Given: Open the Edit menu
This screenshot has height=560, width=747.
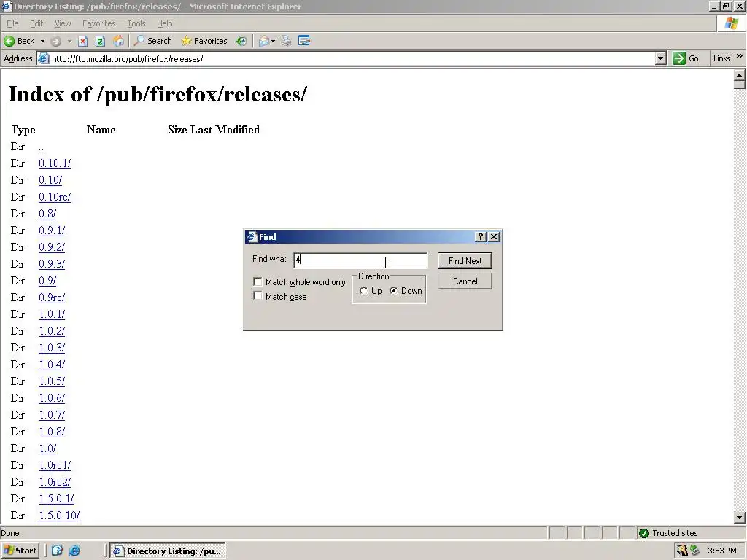Looking at the screenshot, I should click(x=36, y=23).
